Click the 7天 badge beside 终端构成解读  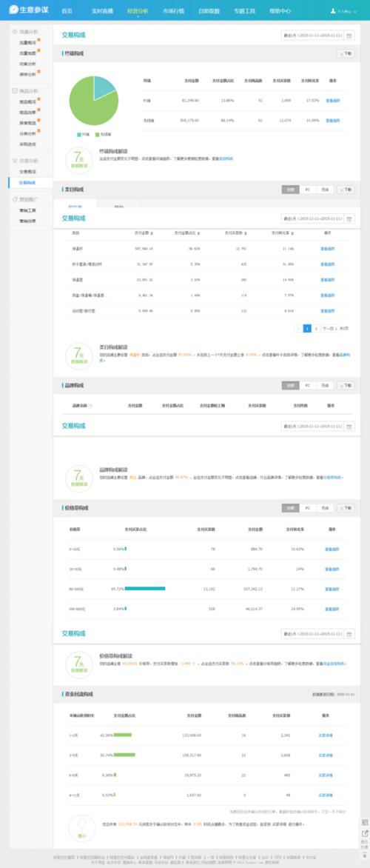pyautogui.click(x=78, y=161)
